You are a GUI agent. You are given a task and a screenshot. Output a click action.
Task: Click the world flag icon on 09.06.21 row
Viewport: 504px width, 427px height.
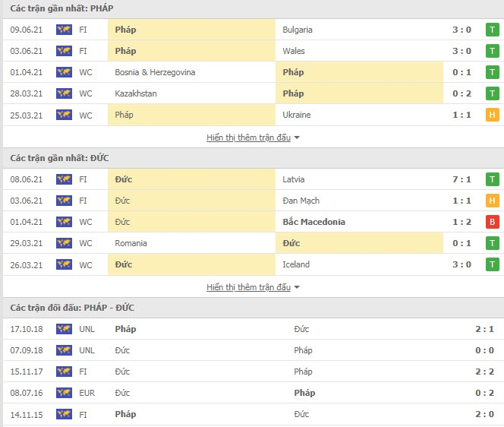click(x=64, y=30)
